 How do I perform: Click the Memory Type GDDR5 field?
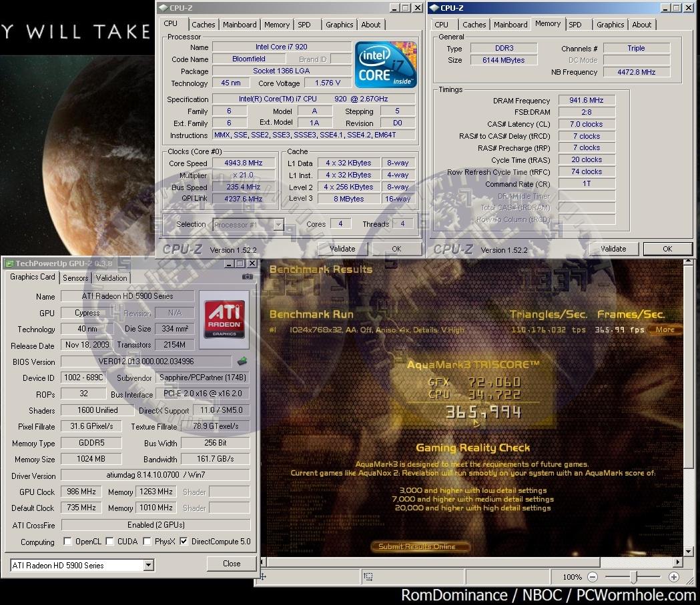click(x=91, y=443)
